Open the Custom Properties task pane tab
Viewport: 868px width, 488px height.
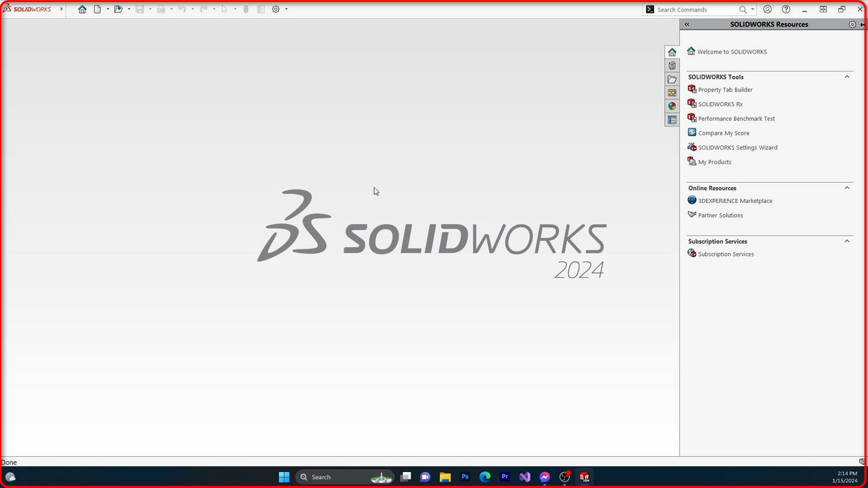tap(672, 120)
